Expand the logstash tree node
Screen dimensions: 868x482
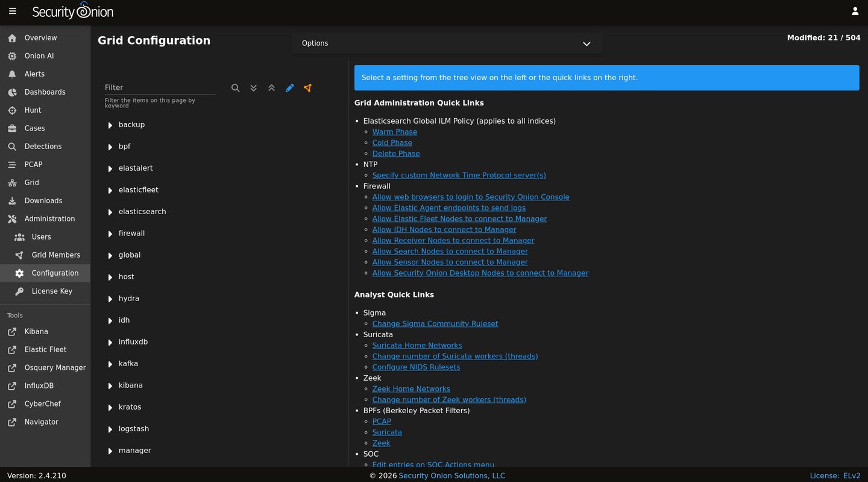[110, 430]
